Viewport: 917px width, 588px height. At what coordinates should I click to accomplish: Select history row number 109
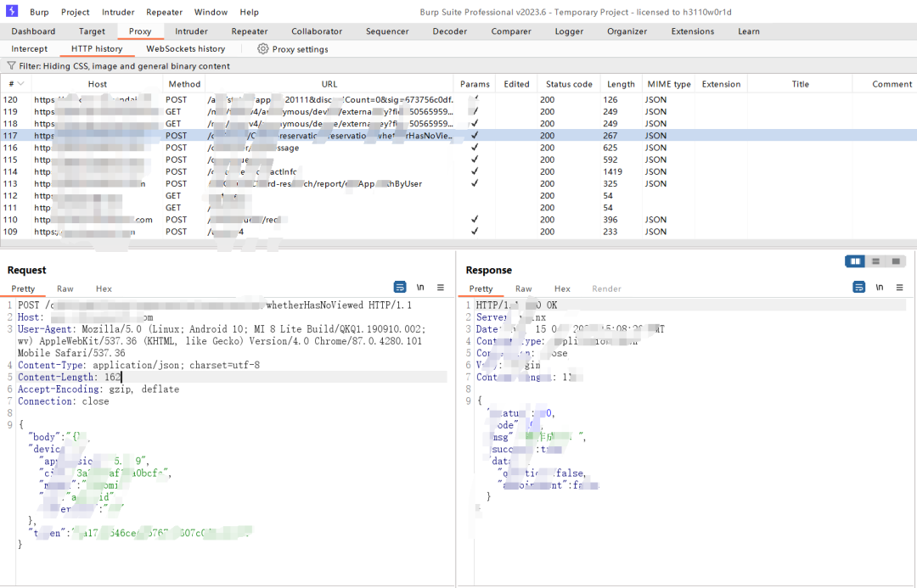click(x=458, y=232)
